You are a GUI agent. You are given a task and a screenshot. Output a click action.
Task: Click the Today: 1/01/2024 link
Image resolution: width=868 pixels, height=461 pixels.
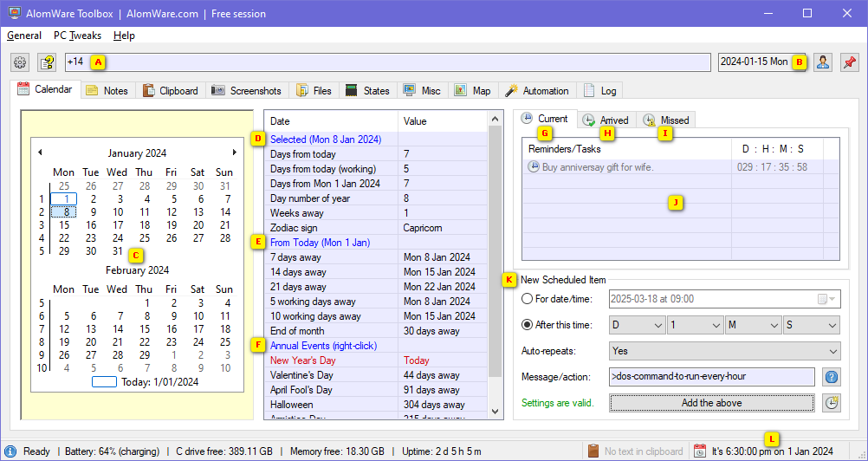click(160, 381)
